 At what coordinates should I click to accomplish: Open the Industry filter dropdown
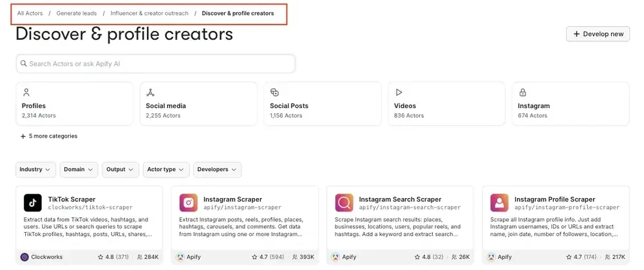click(x=35, y=170)
